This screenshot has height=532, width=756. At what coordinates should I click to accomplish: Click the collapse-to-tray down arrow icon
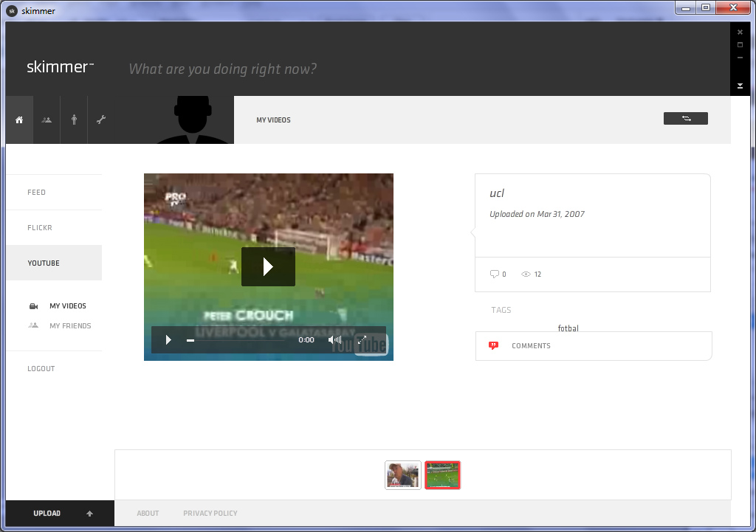click(740, 86)
